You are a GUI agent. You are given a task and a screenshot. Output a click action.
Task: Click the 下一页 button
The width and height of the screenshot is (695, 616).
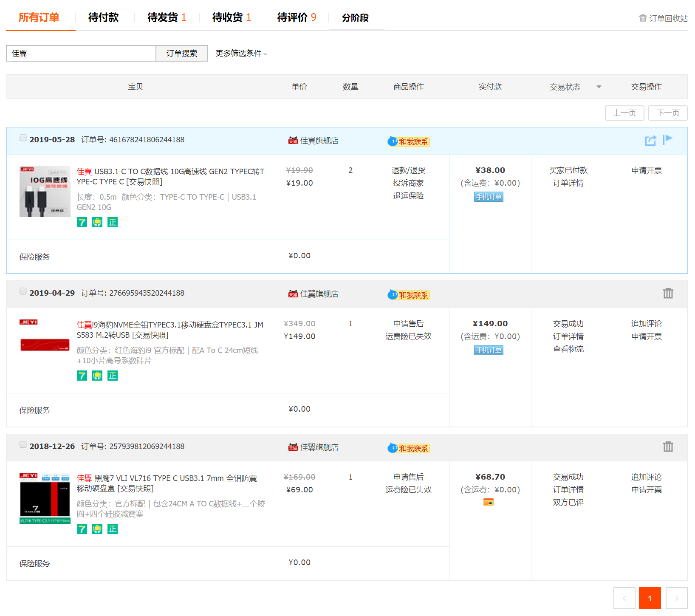pos(668,113)
